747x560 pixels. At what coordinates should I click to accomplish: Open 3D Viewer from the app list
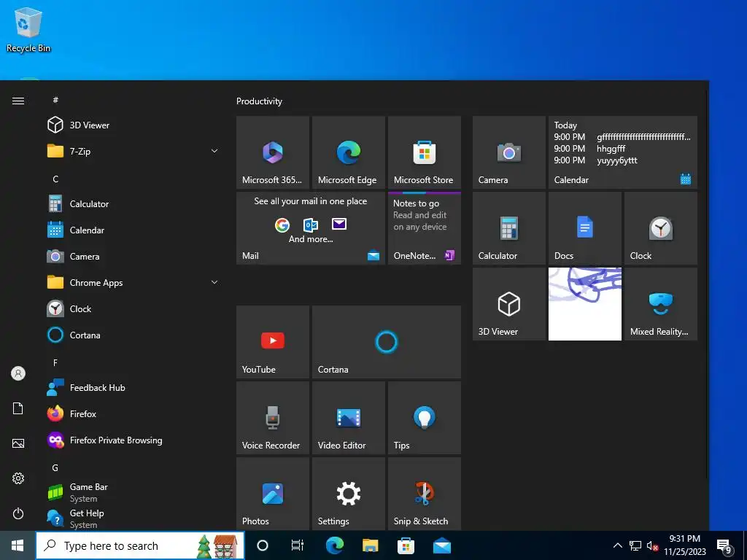[133, 125]
